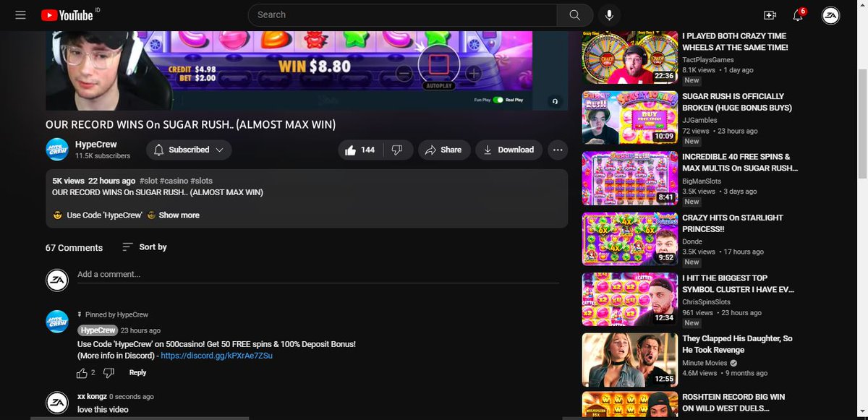This screenshot has width=868, height=420.
Task: Click Donde channel name
Action: click(x=692, y=241)
